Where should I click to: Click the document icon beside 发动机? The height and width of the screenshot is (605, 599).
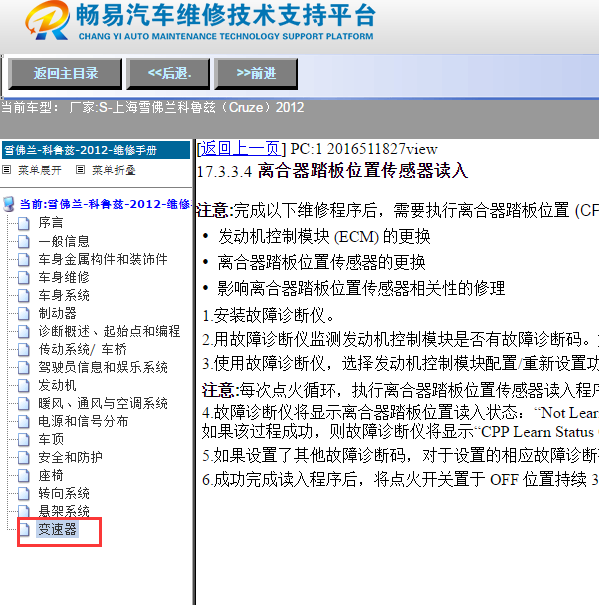click(24, 385)
